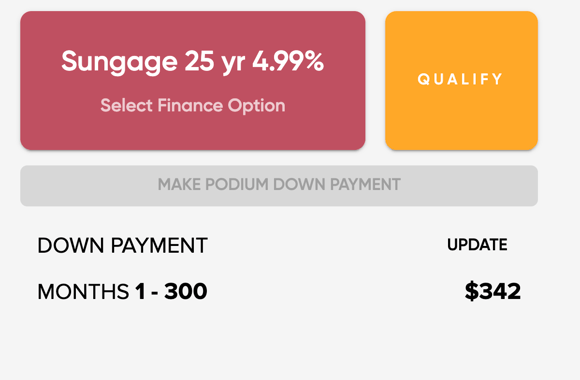This screenshot has width=580, height=380.
Task: Click the grayed-out Podium down payment bar
Action: [279, 185]
